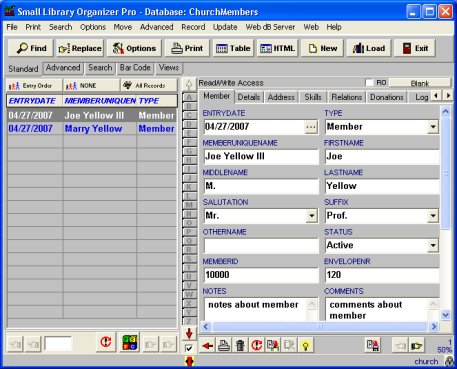
Task: Open the Skills record tab
Action: [313, 97]
